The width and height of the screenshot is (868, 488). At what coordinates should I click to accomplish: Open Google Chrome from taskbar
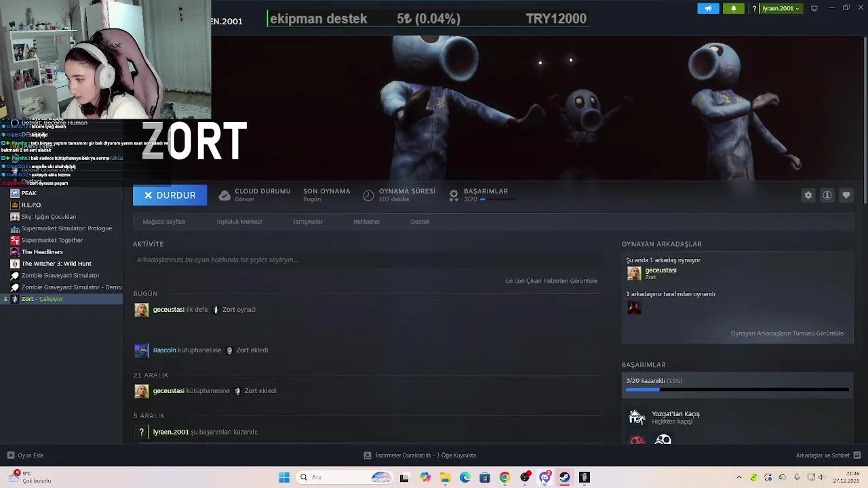(x=505, y=477)
